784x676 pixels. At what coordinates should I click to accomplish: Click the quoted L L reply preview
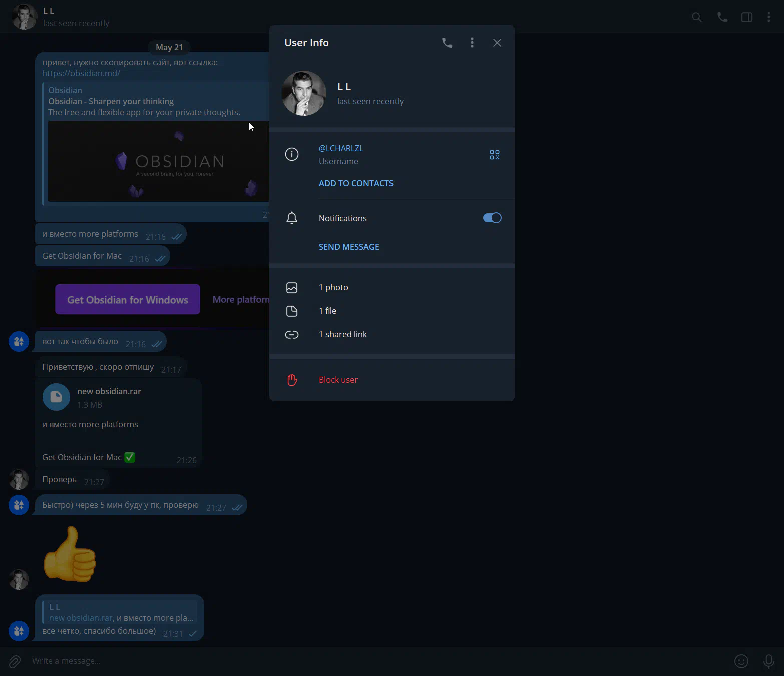(x=120, y=612)
